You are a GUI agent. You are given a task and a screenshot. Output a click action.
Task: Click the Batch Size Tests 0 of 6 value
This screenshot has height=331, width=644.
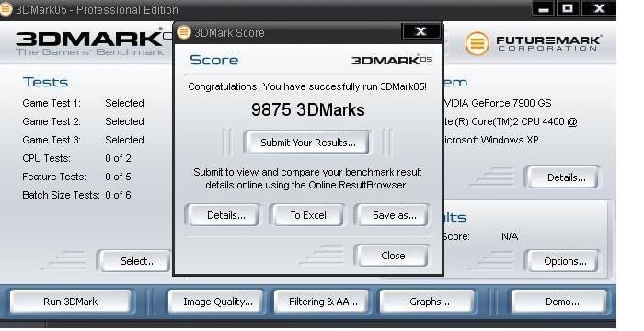[118, 195]
